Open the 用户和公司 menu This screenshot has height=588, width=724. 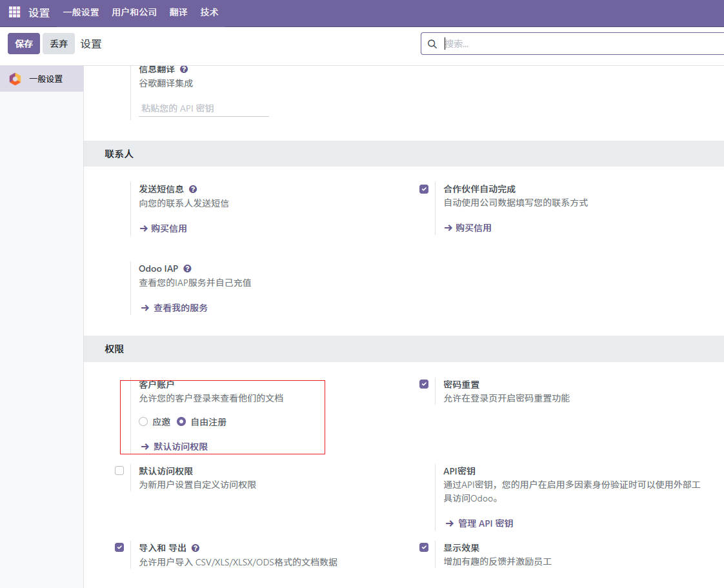[x=134, y=12]
